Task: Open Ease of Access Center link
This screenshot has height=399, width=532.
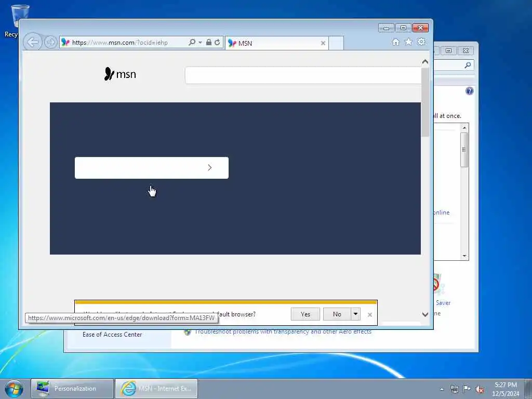Action: click(x=112, y=335)
